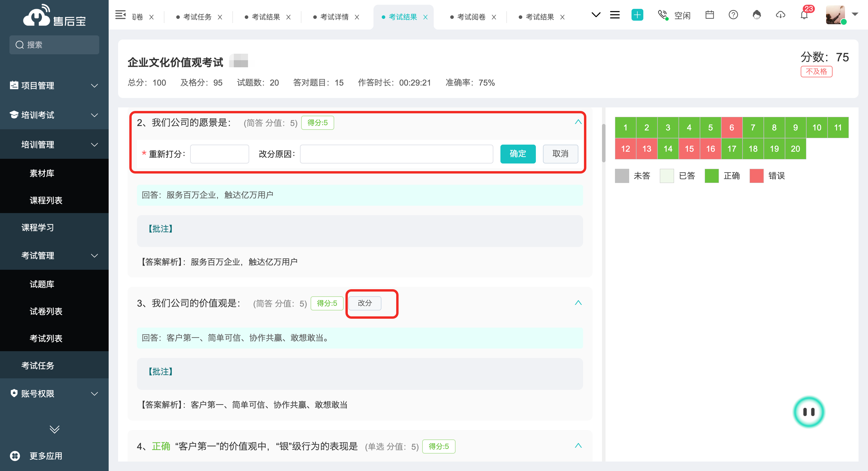Click the floating assistant robot button

(808, 412)
